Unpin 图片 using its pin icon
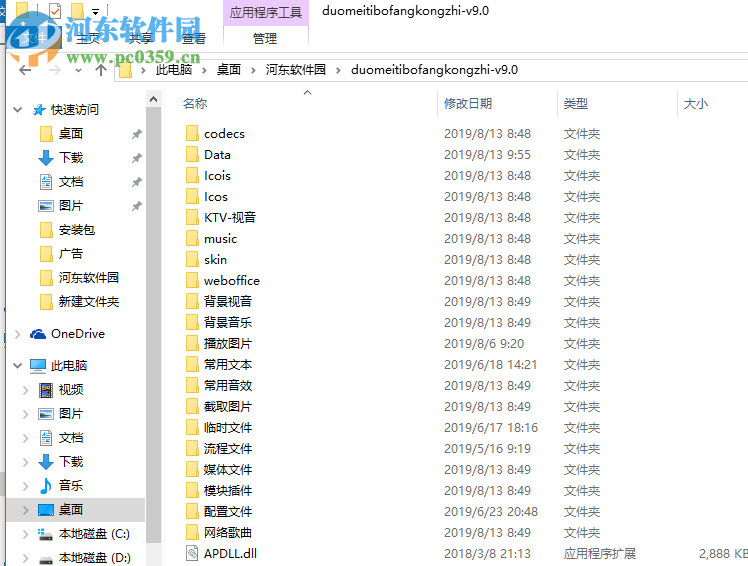This screenshot has width=748, height=566. [x=136, y=206]
